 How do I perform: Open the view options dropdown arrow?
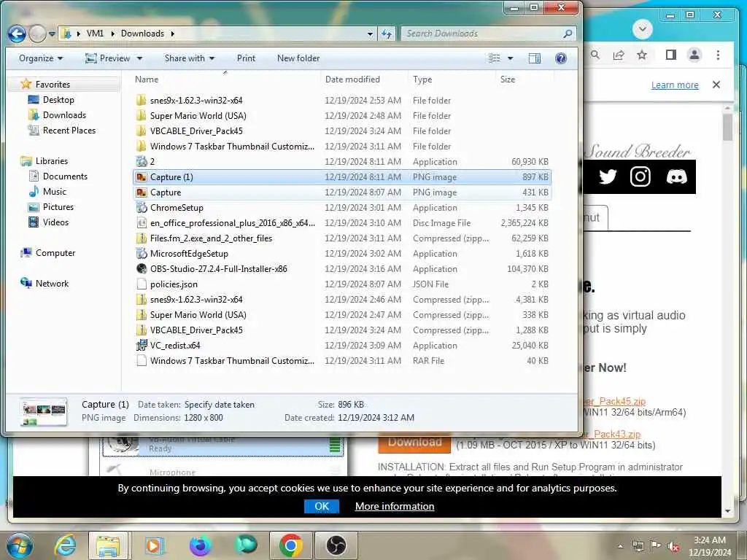(510, 58)
